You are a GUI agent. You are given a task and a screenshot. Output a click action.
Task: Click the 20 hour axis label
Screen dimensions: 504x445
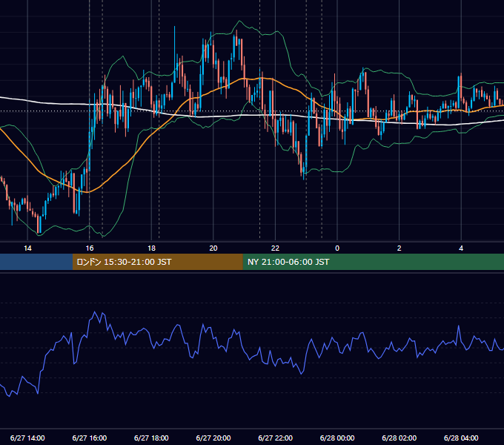point(213,248)
